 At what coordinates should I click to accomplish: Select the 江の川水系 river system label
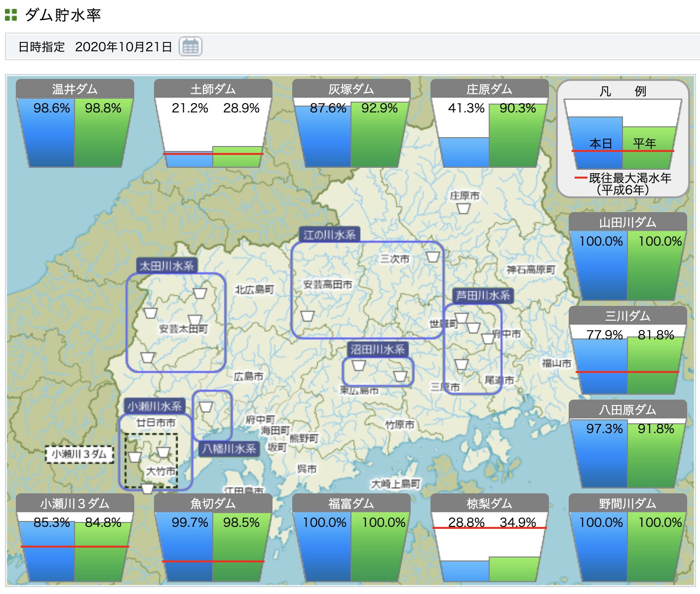click(x=329, y=235)
